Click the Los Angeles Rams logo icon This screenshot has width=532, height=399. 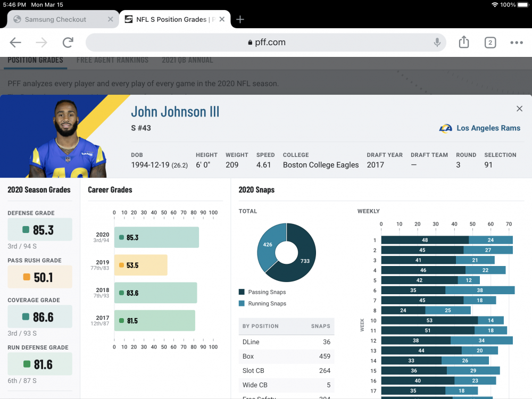pyautogui.click(x=445, y=128)
